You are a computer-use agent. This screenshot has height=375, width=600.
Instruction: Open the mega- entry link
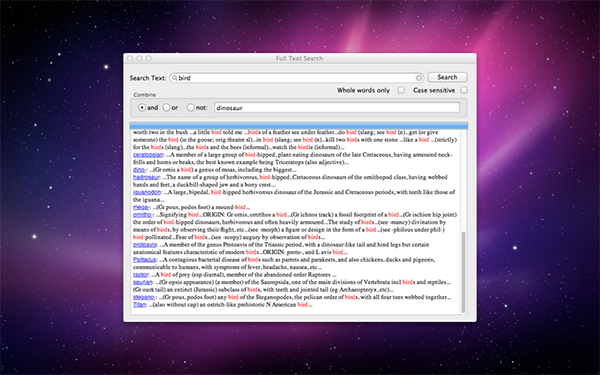pos(140,207)
